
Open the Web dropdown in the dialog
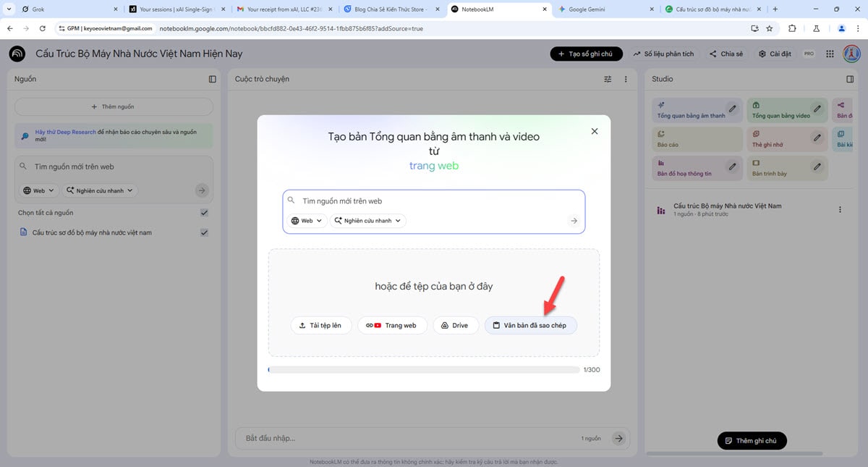[307, 221]
